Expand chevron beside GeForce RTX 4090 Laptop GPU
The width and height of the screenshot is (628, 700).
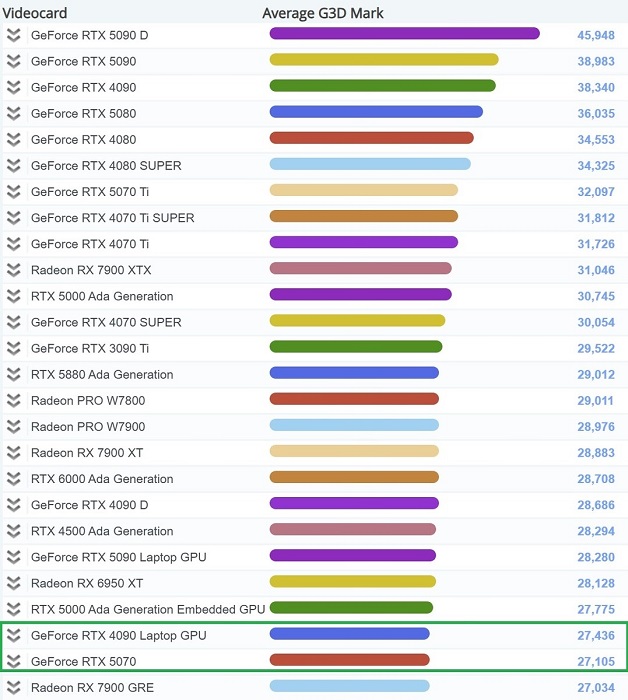(14, 635)
